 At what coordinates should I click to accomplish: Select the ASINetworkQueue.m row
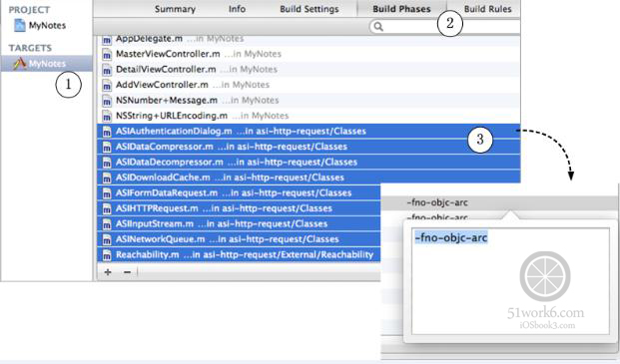(239, 239)
